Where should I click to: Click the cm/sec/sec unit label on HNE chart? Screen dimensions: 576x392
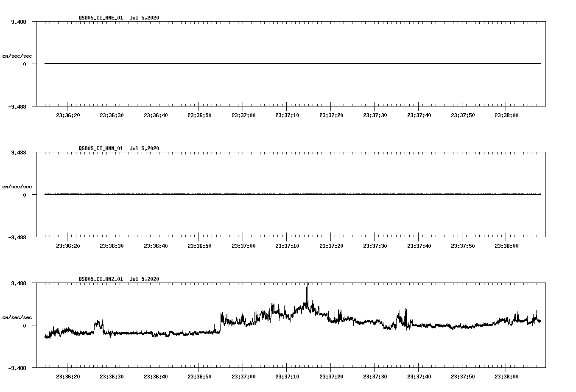[x=17, y=56]
